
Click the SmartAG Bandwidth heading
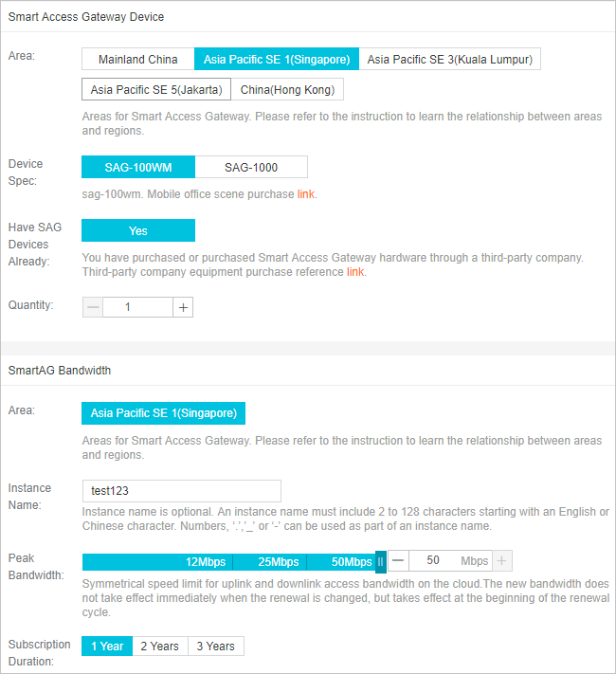coord(60,371)
